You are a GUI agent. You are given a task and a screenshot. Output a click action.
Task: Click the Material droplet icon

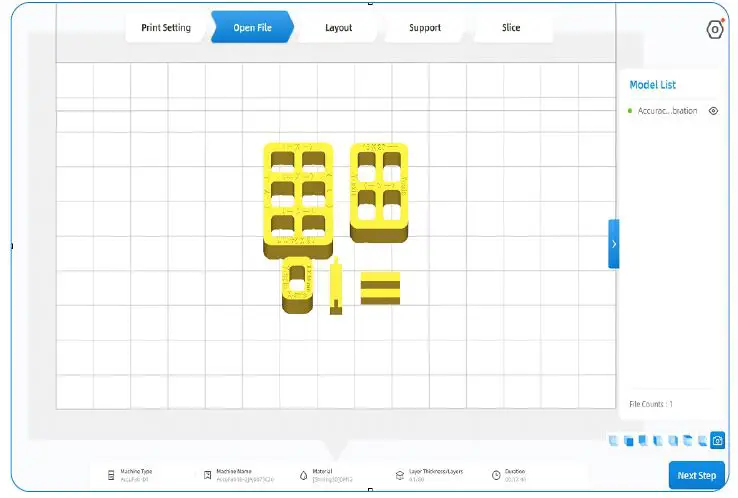click(x=304, y=475)
